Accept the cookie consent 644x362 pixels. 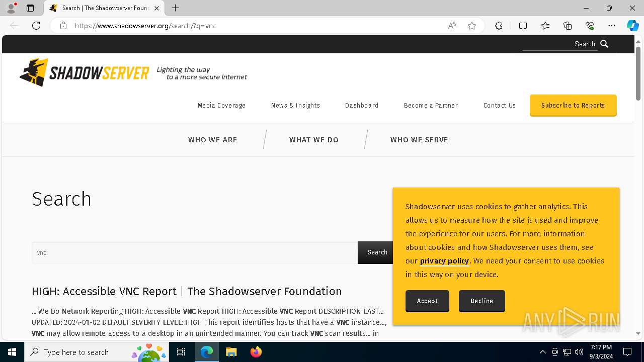(x=427, y=301)
